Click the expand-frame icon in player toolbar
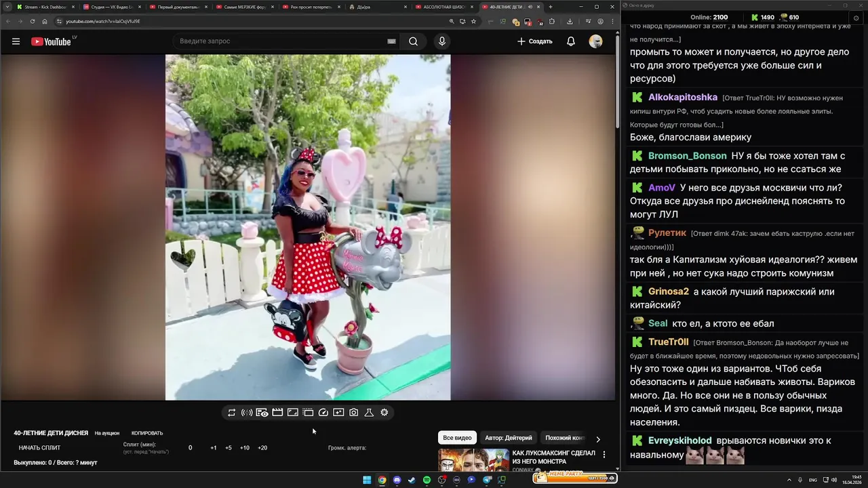The height and width of the screenshot is (488, 868). coord(293,412)
